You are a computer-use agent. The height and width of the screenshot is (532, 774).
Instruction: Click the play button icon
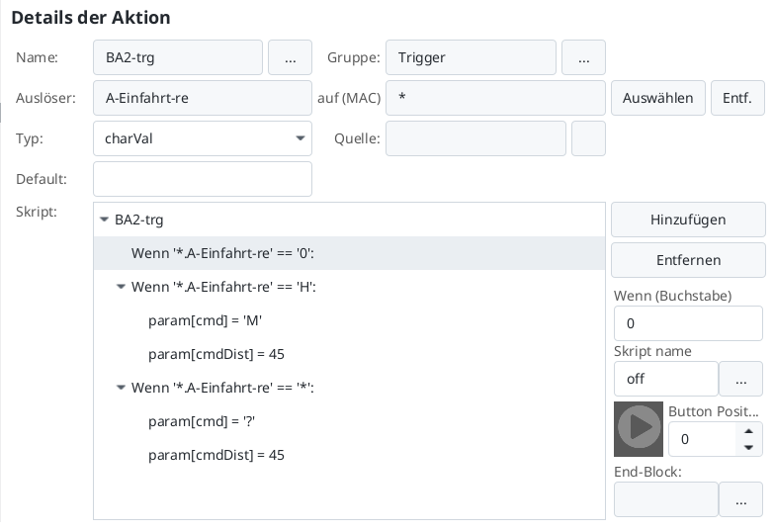pyautogui.click(x=639, y=428)
